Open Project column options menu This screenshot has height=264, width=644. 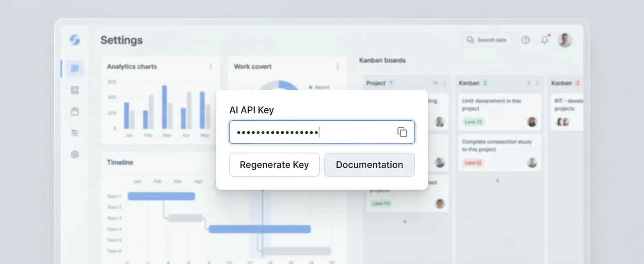click(x=445, y=83)
